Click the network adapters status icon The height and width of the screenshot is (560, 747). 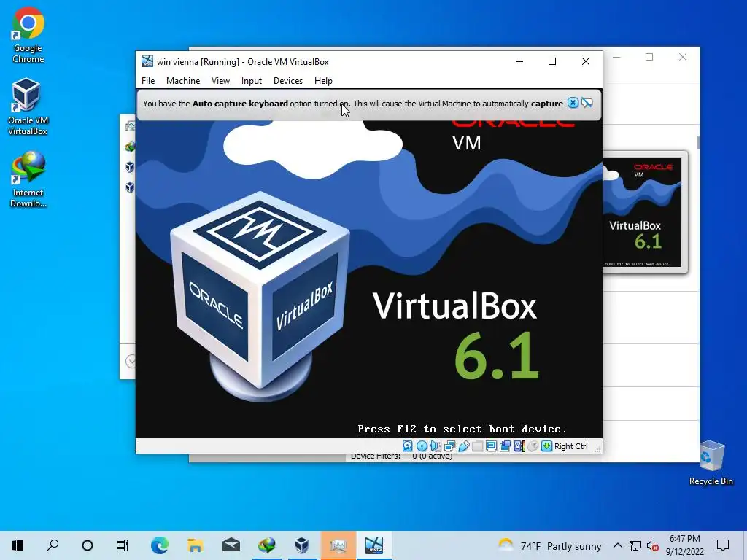point(449,446)
